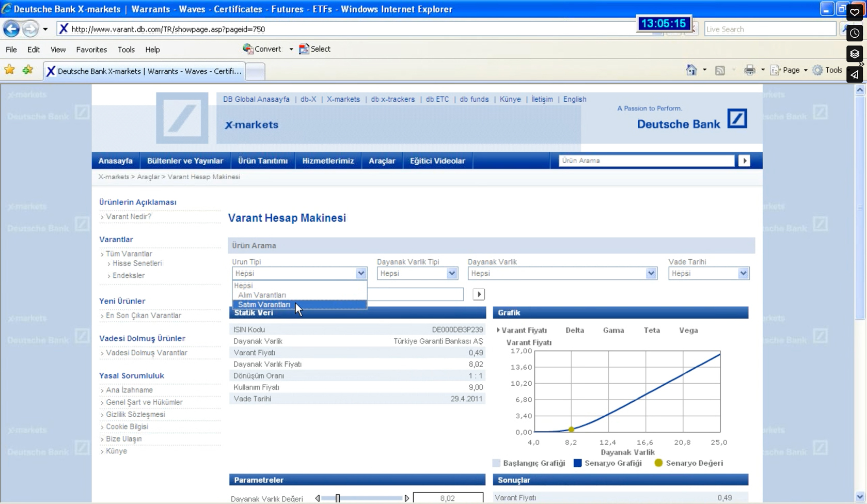Click the Ürün Arama search input field
867x504 pixels.
pos(646,161)
